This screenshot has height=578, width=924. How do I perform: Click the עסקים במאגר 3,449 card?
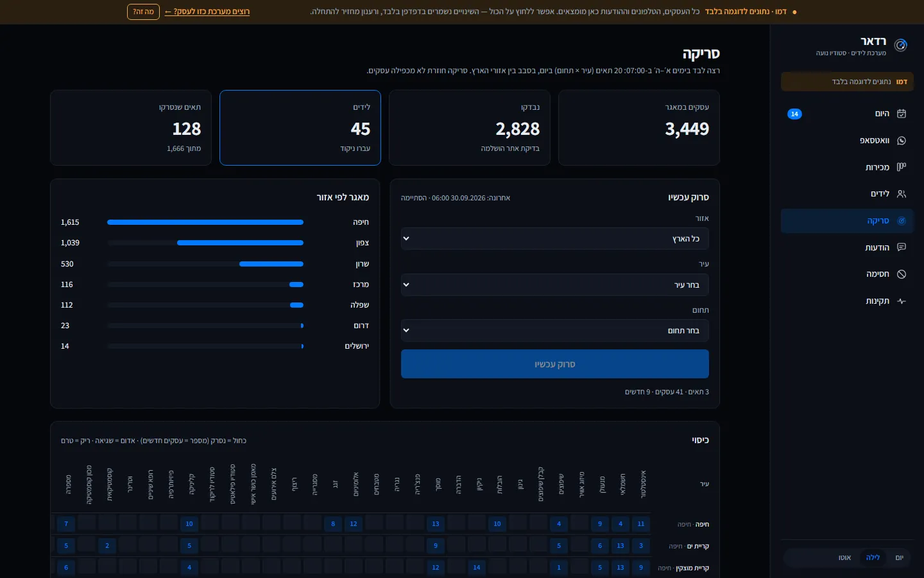coord(639,128)
